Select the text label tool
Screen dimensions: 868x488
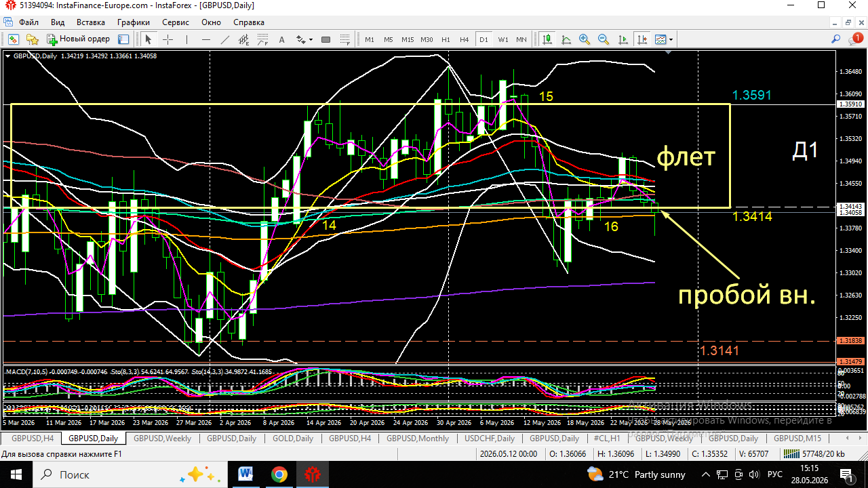pyautogui.click(x=282, y=39)
